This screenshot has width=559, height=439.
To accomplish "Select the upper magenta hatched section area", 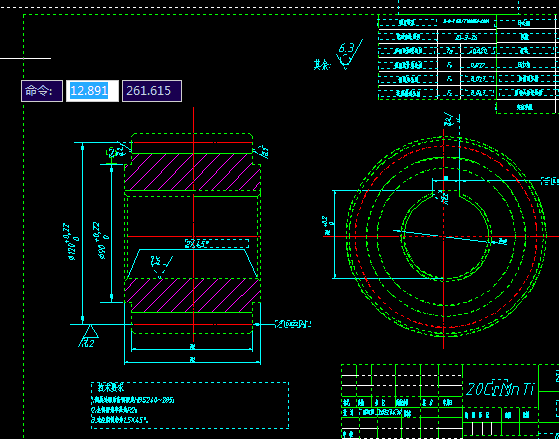I will point(193,172).
